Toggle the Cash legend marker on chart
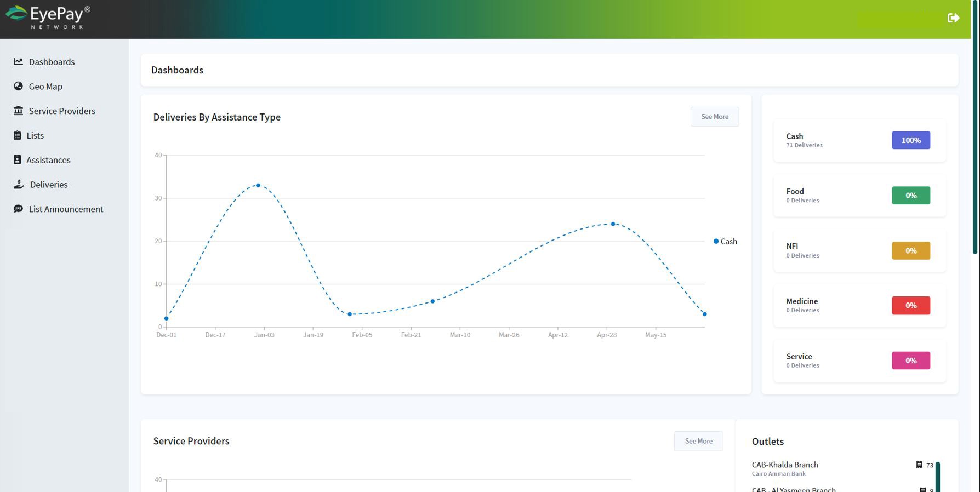The width and height of the screenshot is (980, 492). tap(716, 241)
